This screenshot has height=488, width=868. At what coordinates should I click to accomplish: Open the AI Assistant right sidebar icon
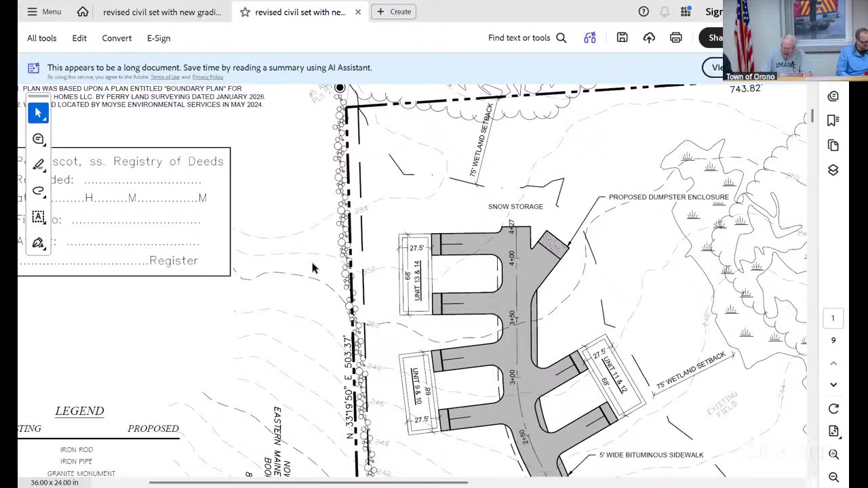pos(833,96)
